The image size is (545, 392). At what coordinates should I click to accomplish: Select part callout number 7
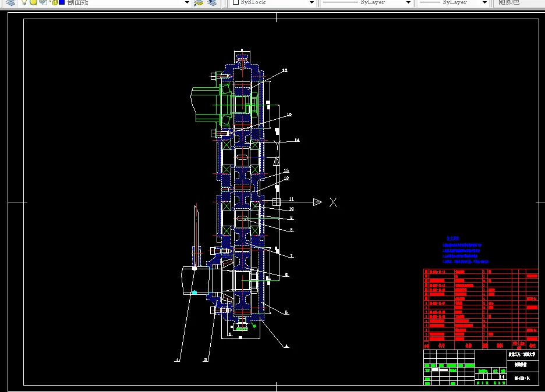click(291, 256)
